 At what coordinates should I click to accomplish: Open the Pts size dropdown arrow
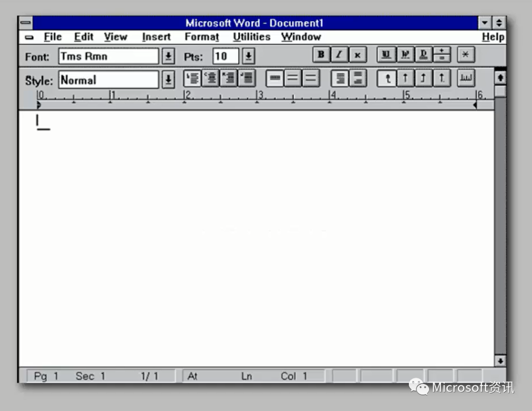(x=249, y=56)
